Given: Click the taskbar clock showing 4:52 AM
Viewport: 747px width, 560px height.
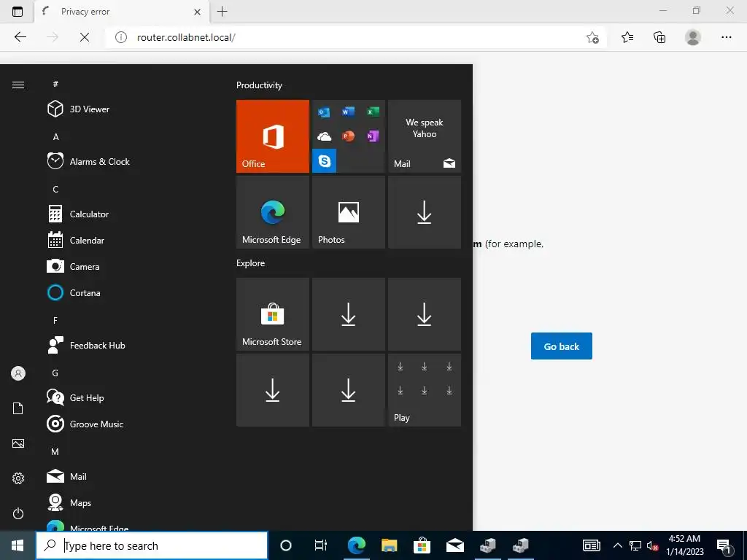Looking at the screenshot, I should (x=684, y=545).
